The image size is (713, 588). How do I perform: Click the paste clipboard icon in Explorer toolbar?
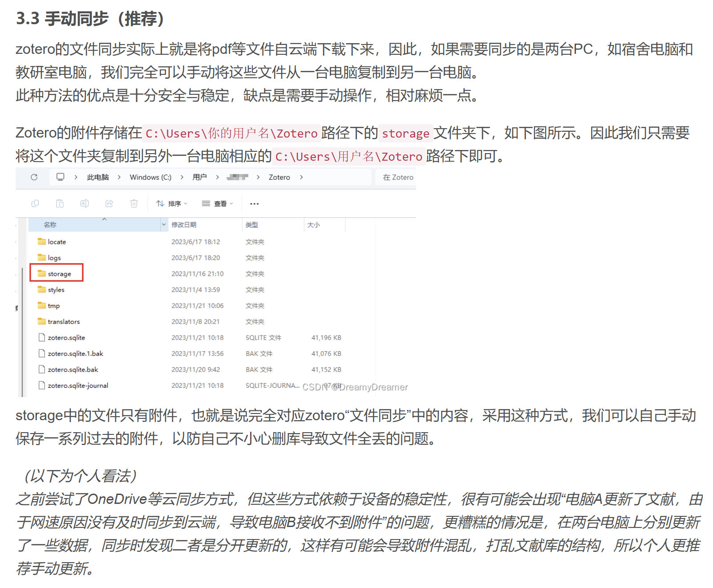tap(60, 203)
